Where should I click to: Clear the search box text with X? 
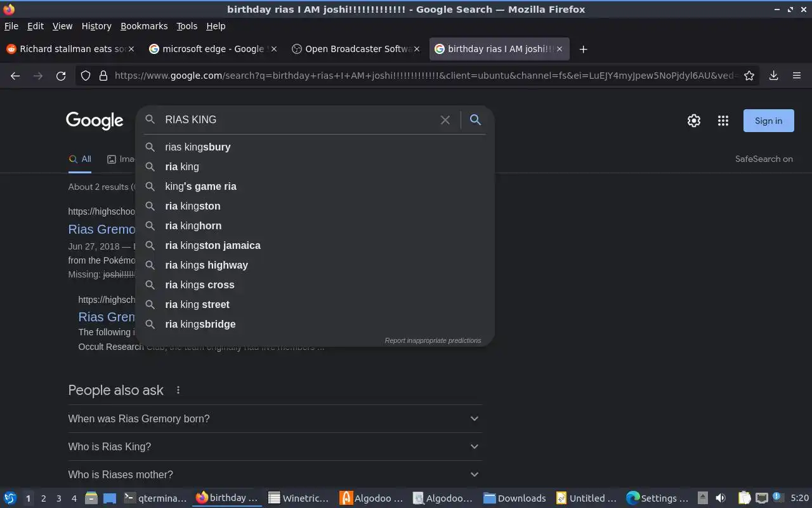[x=445, y=119]
